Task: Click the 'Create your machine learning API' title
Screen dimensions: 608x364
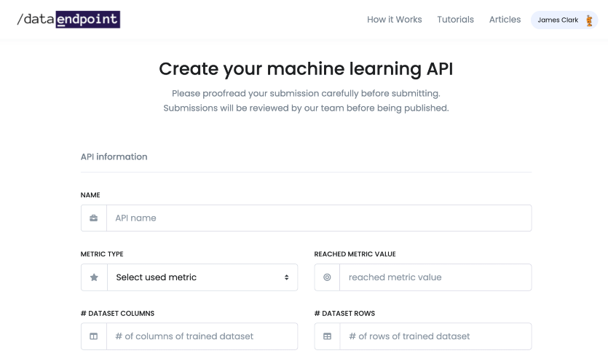Action: (306, 69)
